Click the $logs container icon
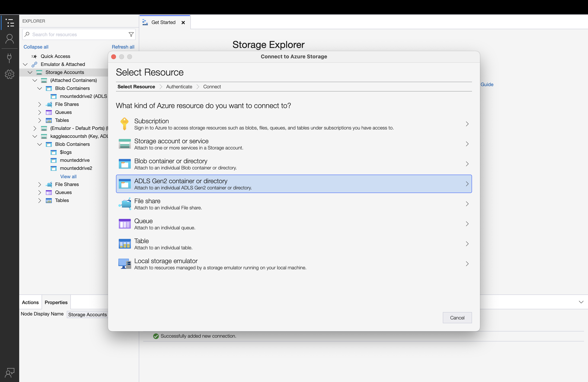This screenshot has width=588, height=382. (x=53, y=152)
